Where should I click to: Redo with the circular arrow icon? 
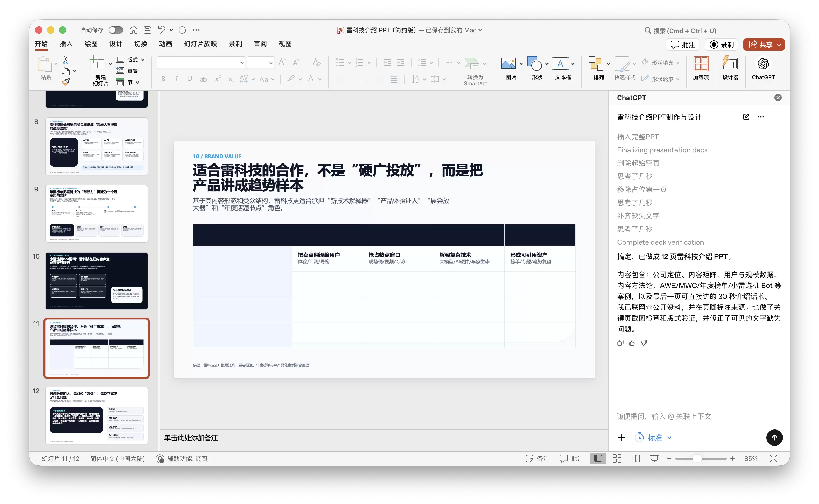click(x=182, y=30)
